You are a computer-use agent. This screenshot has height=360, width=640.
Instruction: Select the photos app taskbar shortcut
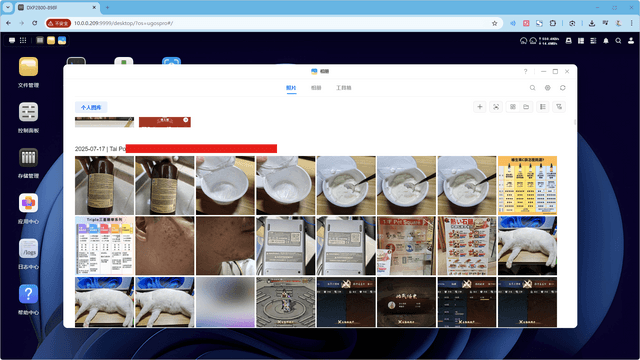click(x=62, y=40)
